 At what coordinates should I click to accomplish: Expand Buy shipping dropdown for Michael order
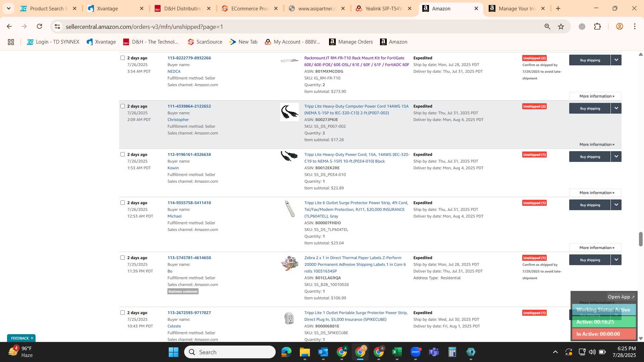pos(616,205)
